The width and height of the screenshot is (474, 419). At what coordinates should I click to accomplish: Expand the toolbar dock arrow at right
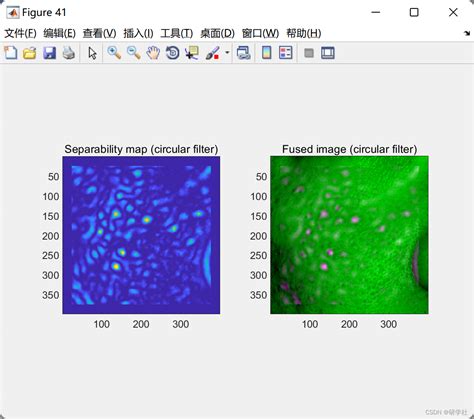467,33
